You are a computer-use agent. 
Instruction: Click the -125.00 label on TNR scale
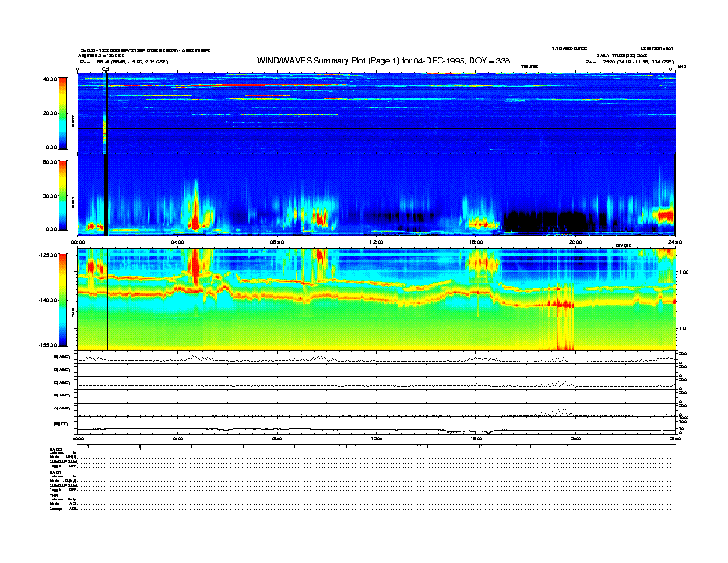click(48, 255)
